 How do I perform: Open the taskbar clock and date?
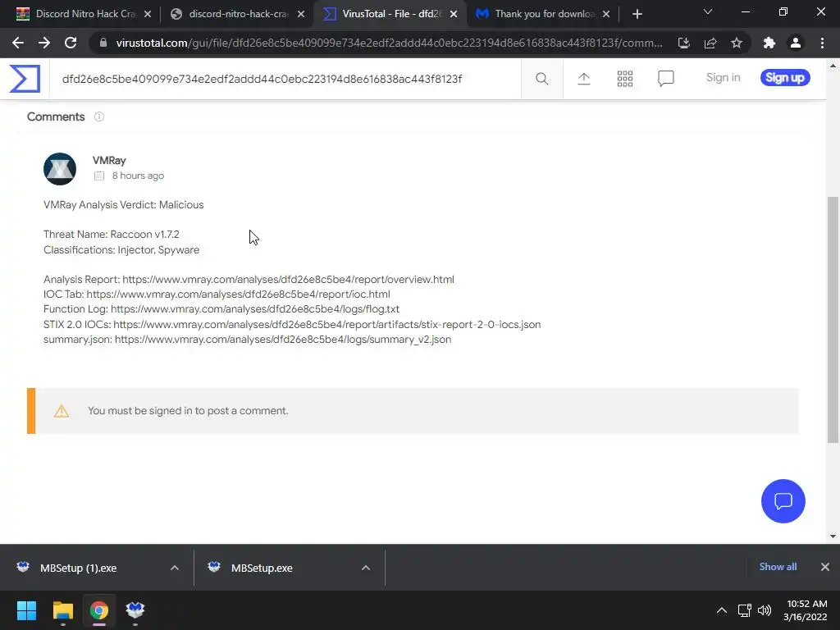tap(806, 610)
